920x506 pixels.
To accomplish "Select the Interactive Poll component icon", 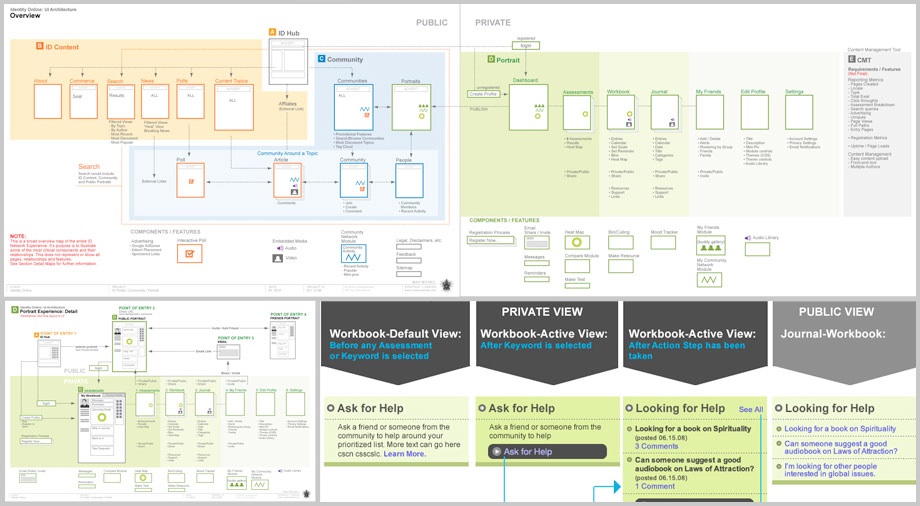I will tap(190, 254).
